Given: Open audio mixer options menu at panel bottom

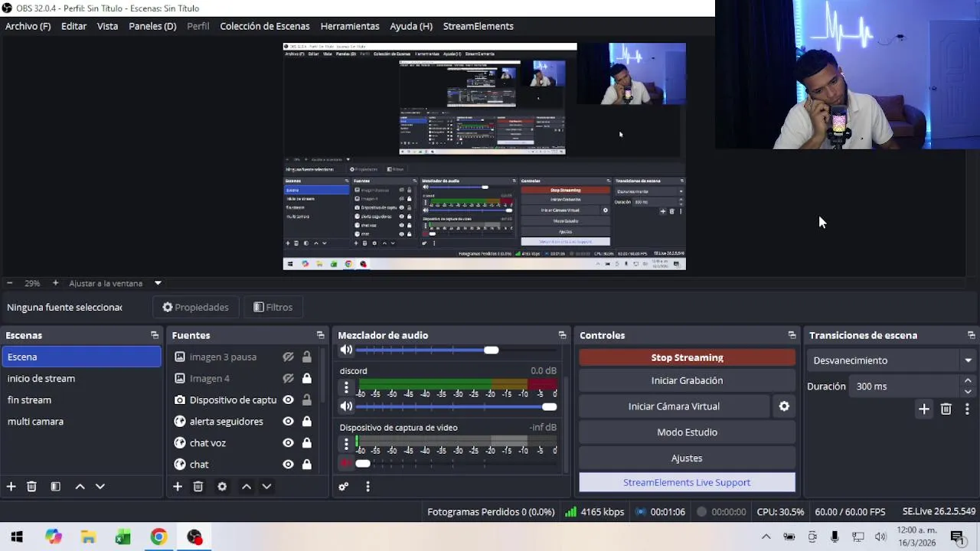Looking at the screenshot, I should [x=367, y=487].
